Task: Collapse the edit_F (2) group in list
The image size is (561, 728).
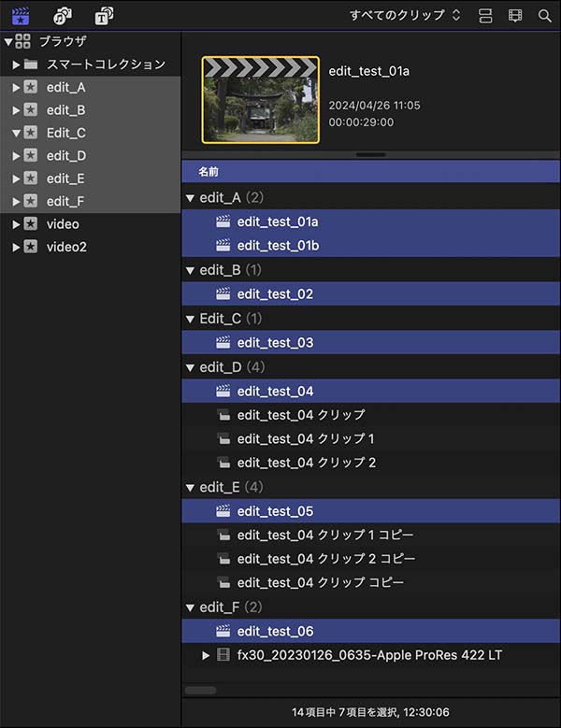Action: pyautogui.click(x=190, y=607)
